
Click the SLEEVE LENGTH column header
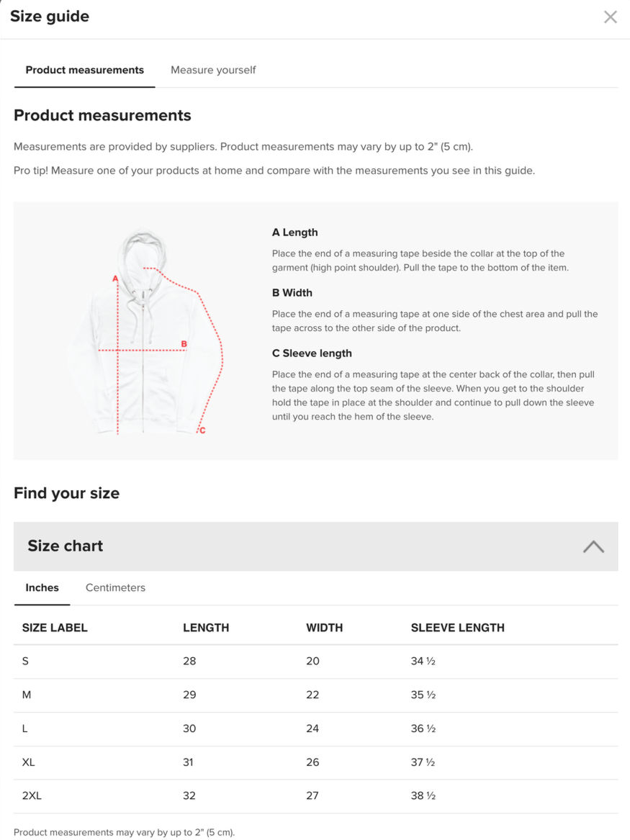[457, 628]
